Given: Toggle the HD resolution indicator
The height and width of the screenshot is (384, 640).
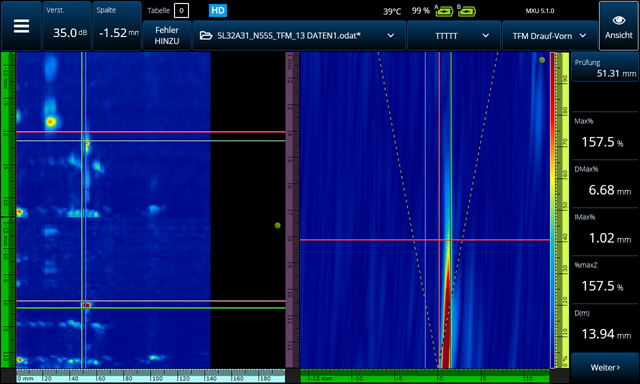Looking at the screenshot, I should 218,11.
